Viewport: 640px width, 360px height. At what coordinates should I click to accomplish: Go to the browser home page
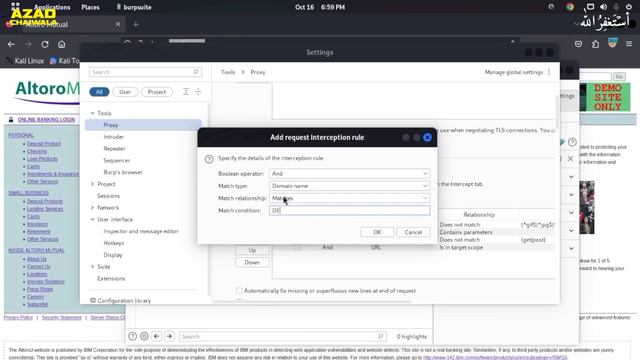[x=62, y=44]
